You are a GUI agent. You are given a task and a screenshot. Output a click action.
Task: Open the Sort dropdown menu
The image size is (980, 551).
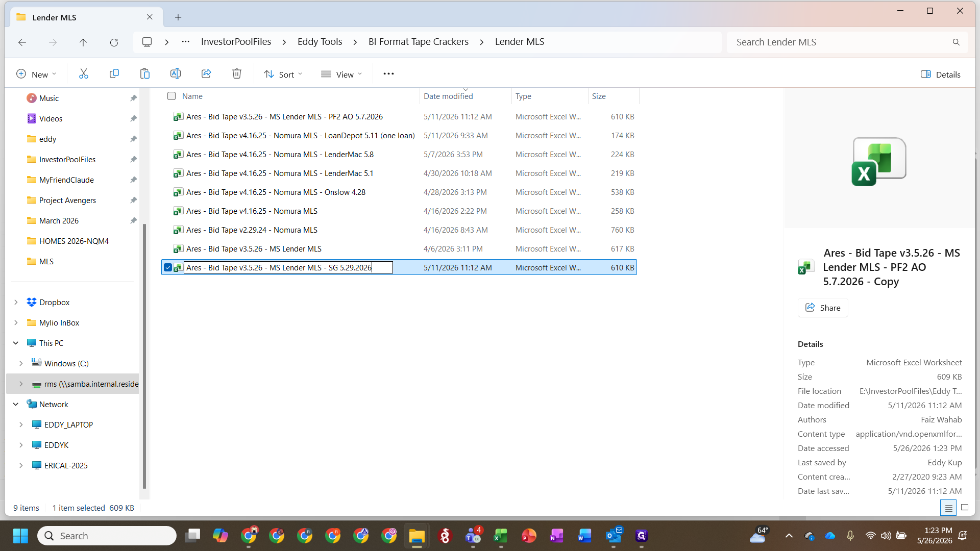283,74
